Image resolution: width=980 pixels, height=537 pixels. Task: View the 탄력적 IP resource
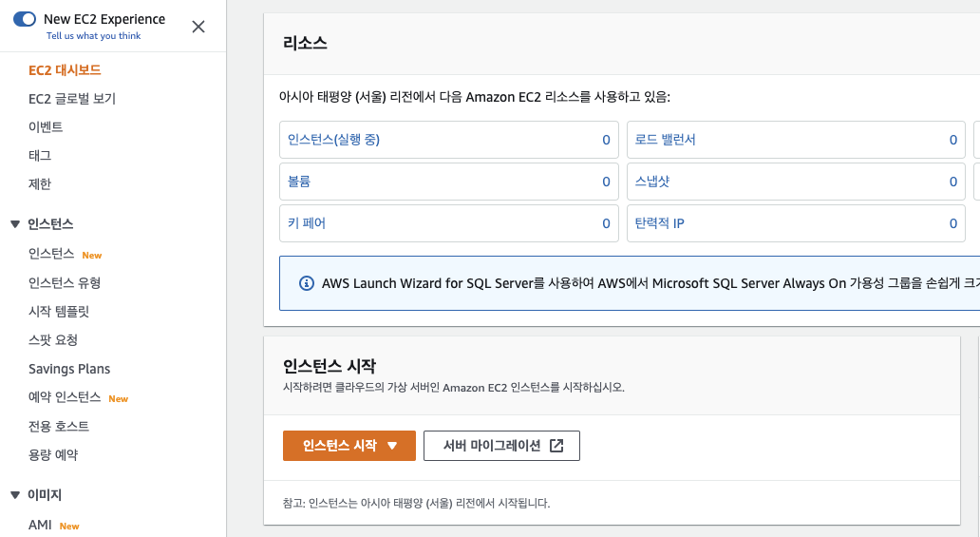pyautogui.click(x=660, y=223)
